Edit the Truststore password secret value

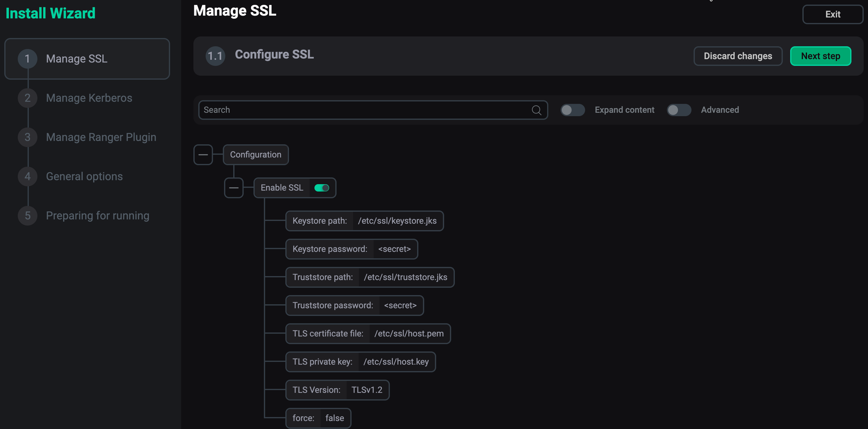point(400,305)
